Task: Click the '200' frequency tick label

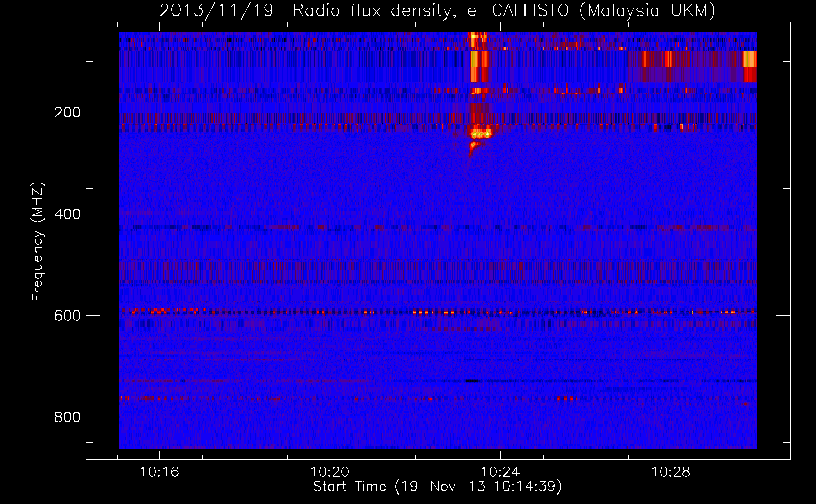Action: point(68,112)
